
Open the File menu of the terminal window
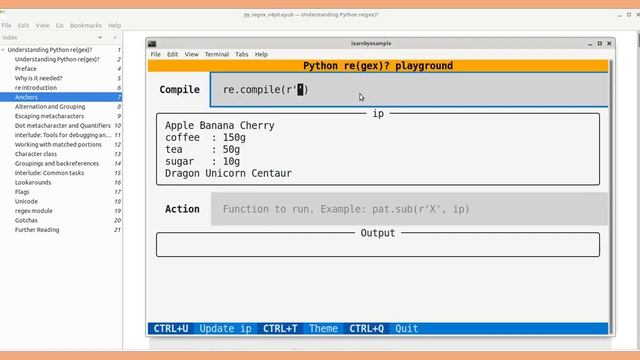(156, 54)
